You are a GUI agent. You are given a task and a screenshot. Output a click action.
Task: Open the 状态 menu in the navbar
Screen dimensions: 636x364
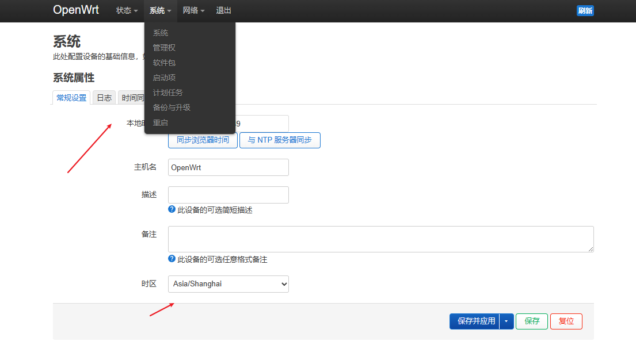click(x=127, y=10)
